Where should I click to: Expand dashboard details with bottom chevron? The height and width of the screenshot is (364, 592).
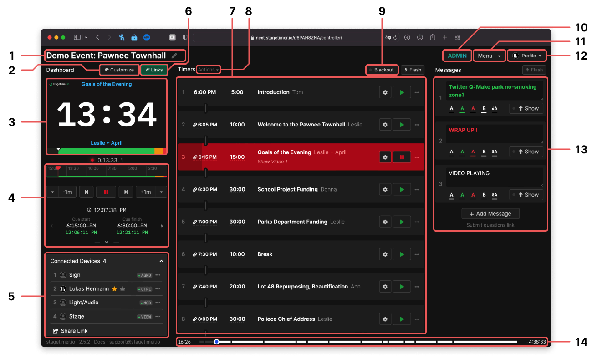107,242
